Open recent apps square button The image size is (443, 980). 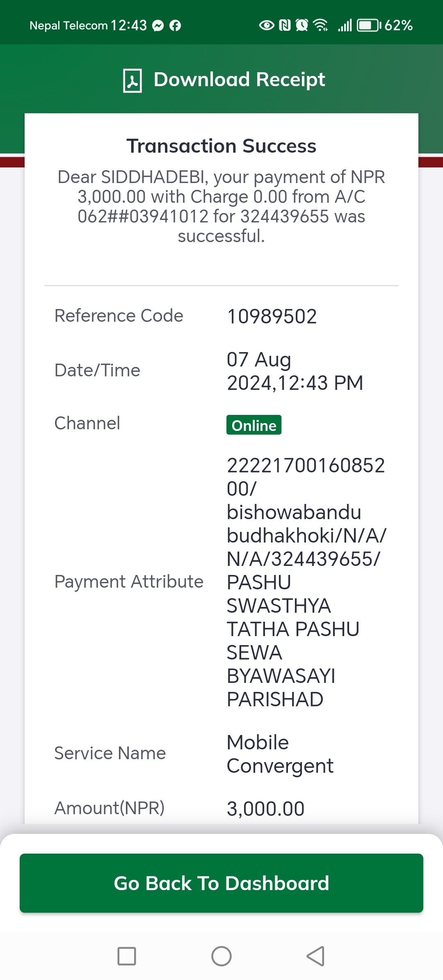point(127,956)
